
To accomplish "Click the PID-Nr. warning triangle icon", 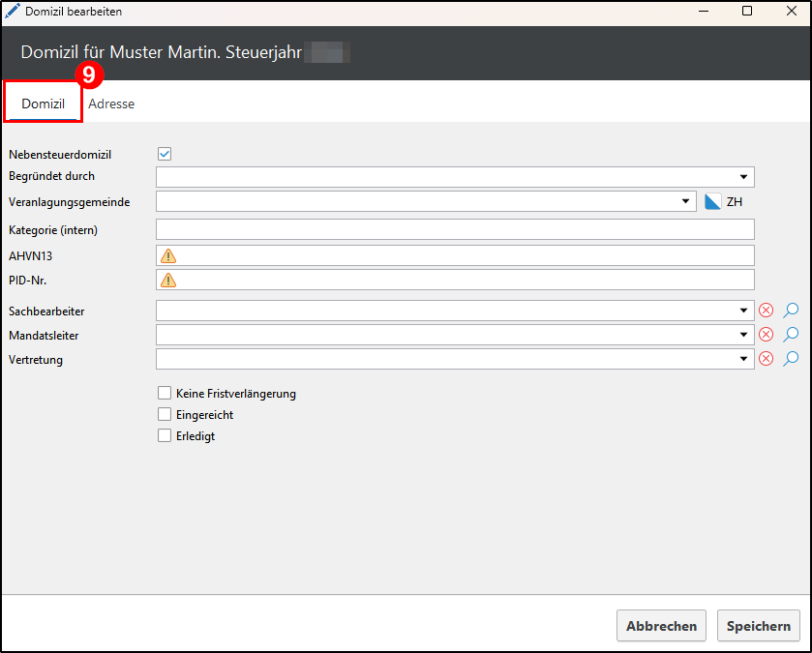I will [168, 281].
